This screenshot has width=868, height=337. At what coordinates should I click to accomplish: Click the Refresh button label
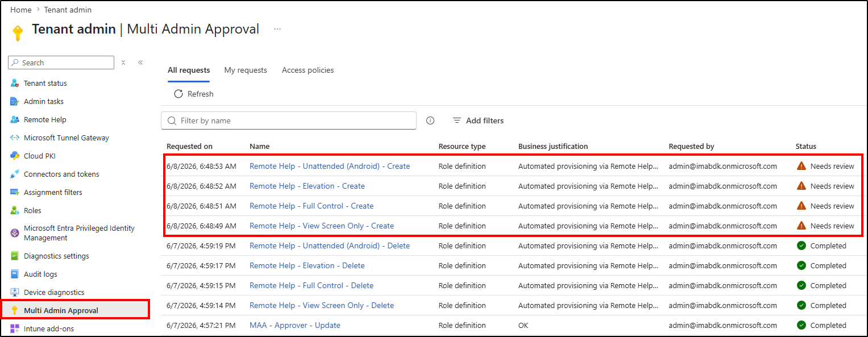201,94
